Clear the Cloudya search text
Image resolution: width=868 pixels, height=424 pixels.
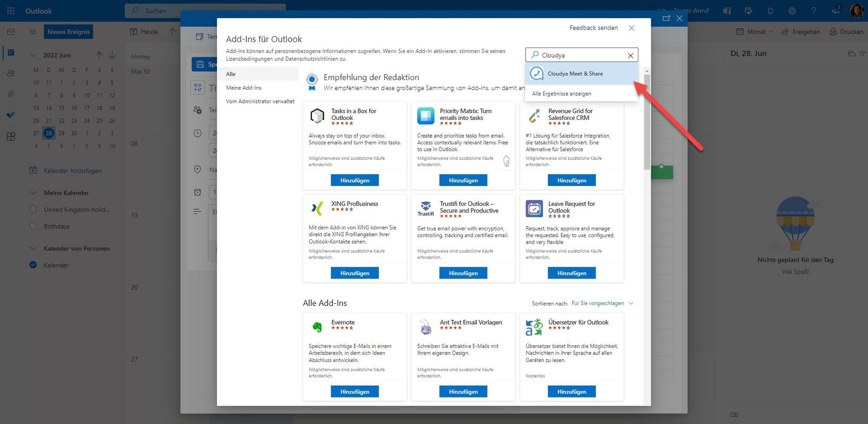coord(631,55)
